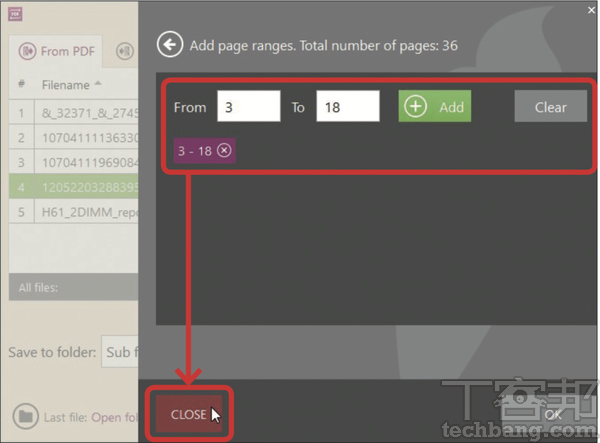This screenshot has height=443, width=600.
Task: Click the Open folder link
Action: 114,417
